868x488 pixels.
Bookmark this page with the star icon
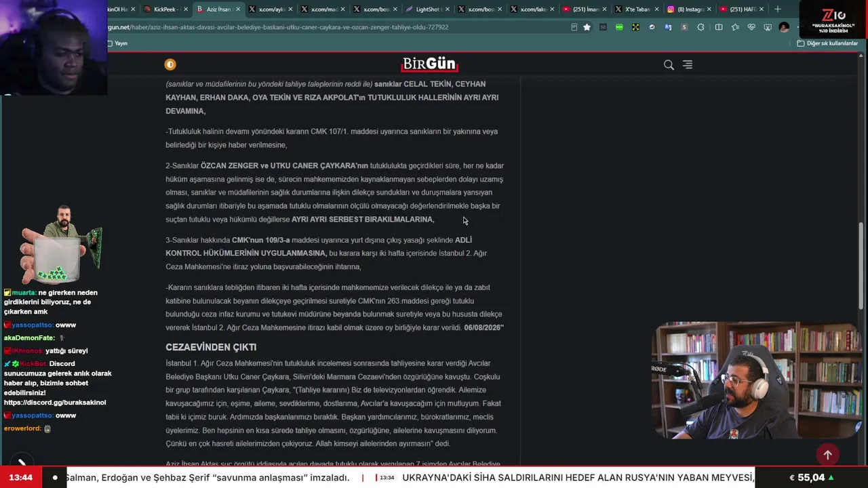(587, 27)
